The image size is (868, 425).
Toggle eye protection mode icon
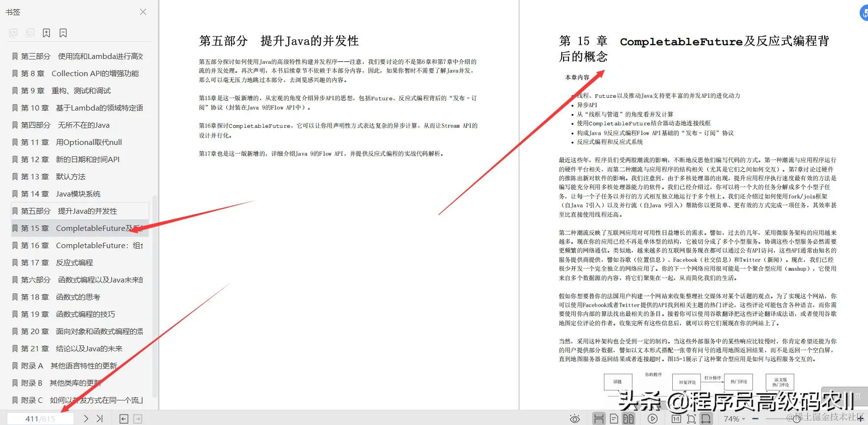[x=574, y=419]
